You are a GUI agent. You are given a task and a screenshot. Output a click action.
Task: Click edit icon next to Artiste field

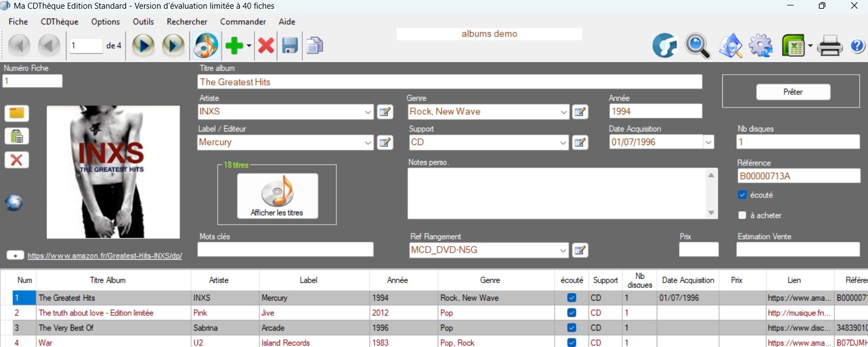[x=385, y=112]
